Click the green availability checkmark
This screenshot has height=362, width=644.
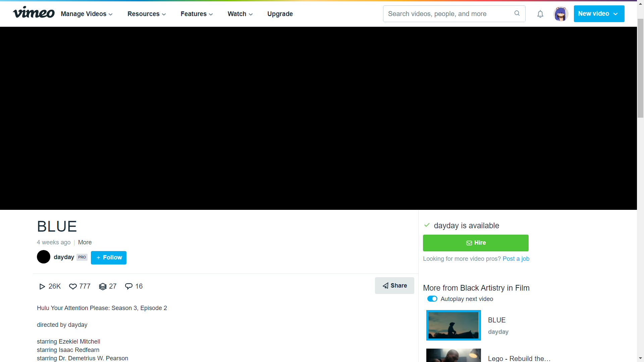point(427,225)
